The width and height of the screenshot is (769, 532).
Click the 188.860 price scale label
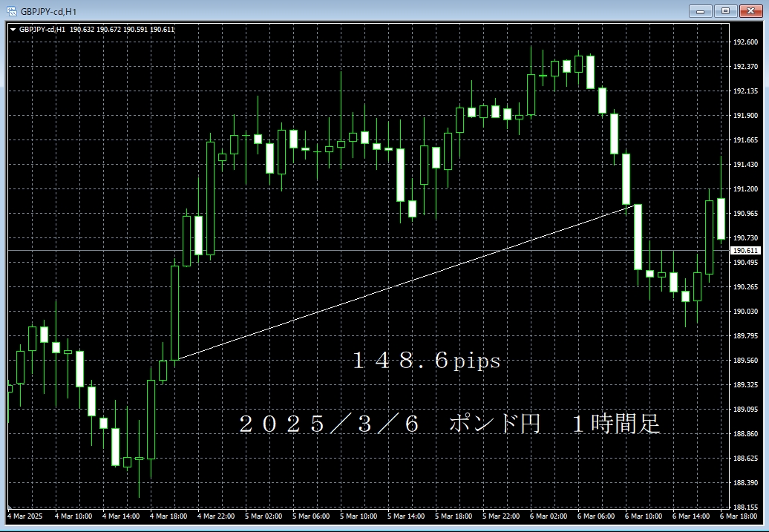click(x=745, y=434)
